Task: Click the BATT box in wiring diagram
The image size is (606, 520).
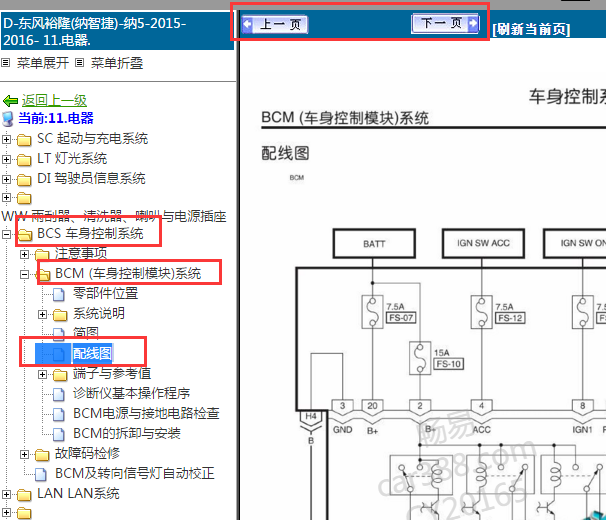Action: [x=374, y=244]
